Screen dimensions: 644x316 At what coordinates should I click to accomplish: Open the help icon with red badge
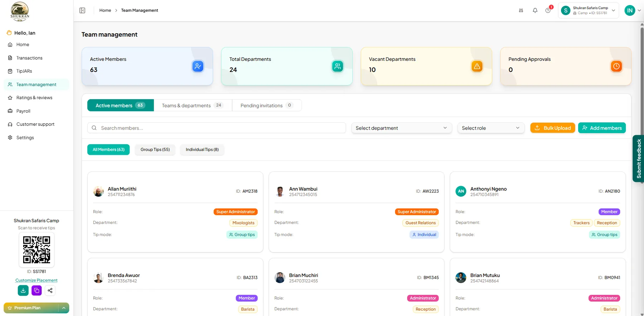[x=548, y=10]
